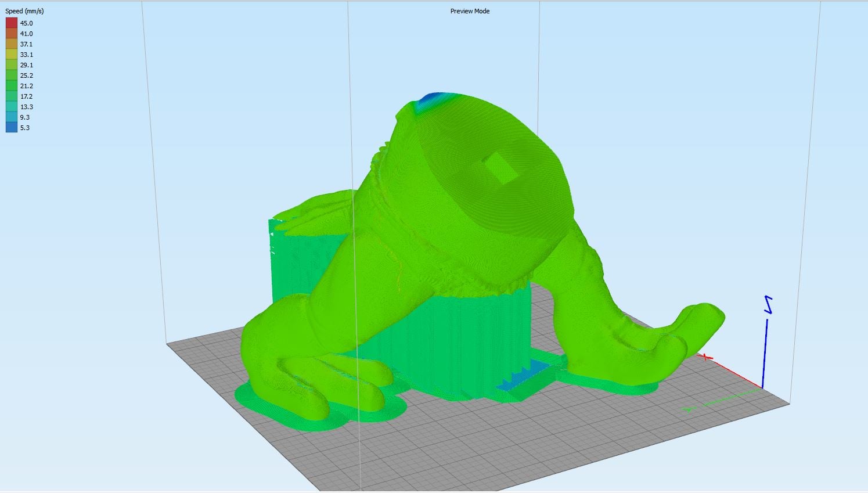The width and height of the screenshot is (868, 493).
Task: Click the 41.0 speed legend swatch
Action: pyautogui.click(x=12, y=34)
